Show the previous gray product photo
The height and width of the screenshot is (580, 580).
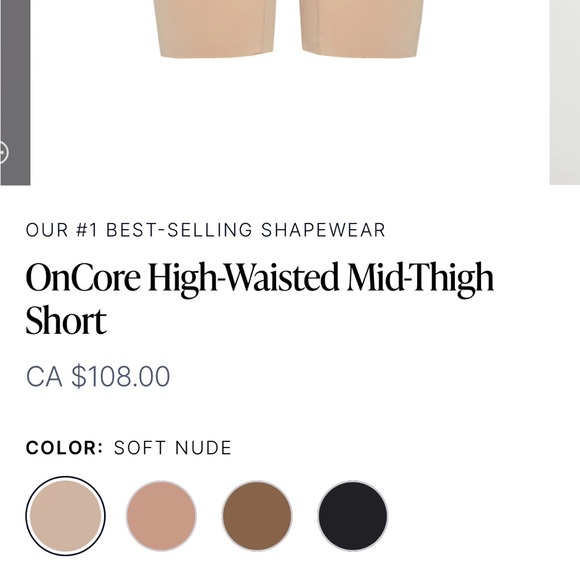click(x=15, y=92)
